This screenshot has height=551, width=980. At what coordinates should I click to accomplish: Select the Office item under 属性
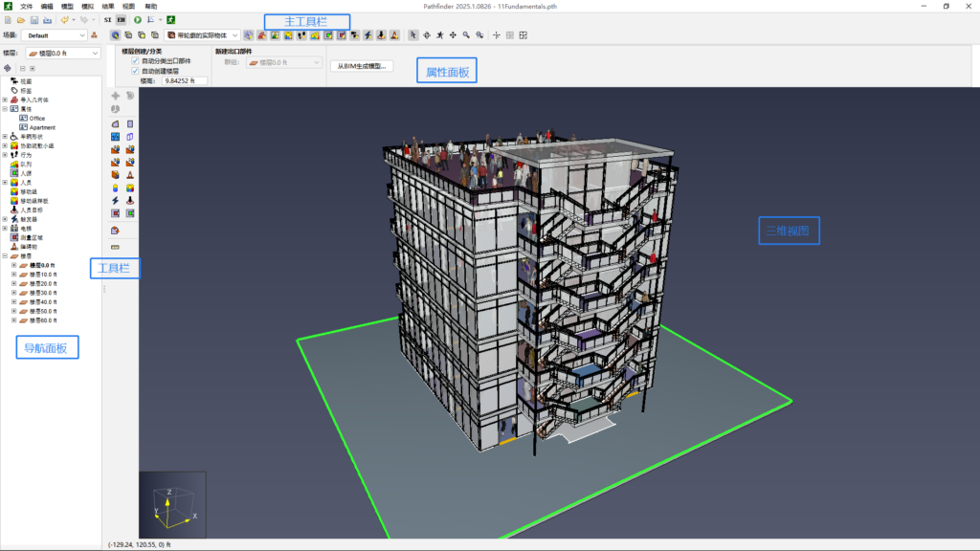pyautogui.click(x=36, y=119)
